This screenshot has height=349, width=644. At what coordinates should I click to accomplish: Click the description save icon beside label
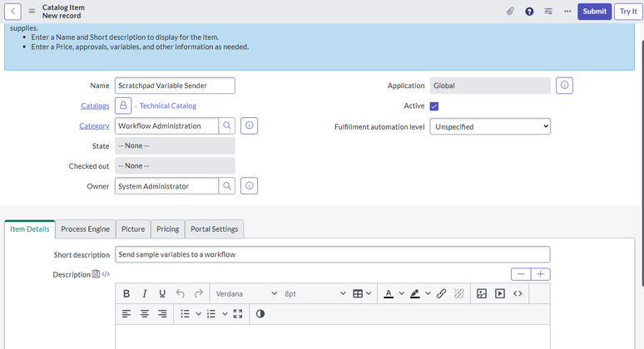(96, 274)
